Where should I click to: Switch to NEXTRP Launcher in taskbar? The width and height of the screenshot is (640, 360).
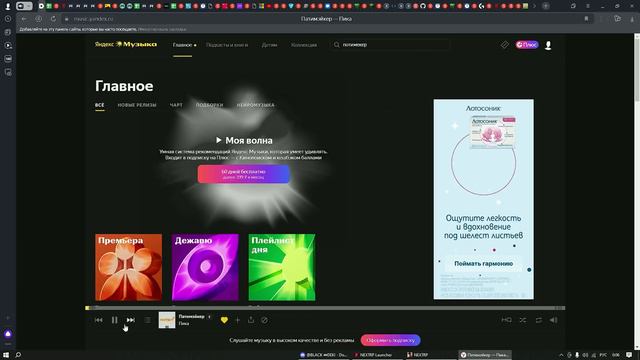pyautogui.click(x=373, y=355)
